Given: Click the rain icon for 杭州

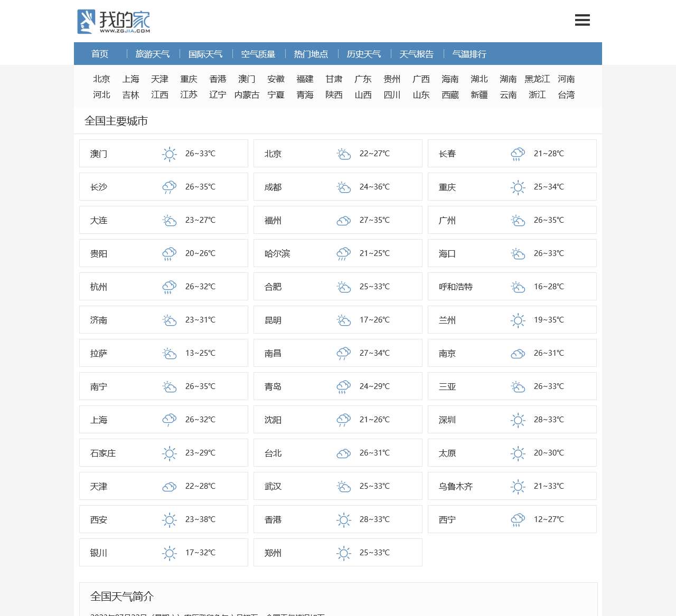Looking at the screenshot, I should (169, 287).
